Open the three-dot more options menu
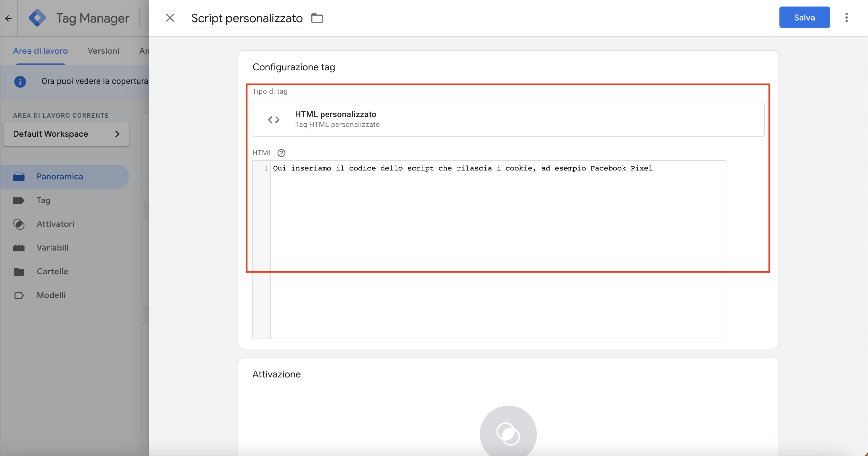 pos(846,17)
